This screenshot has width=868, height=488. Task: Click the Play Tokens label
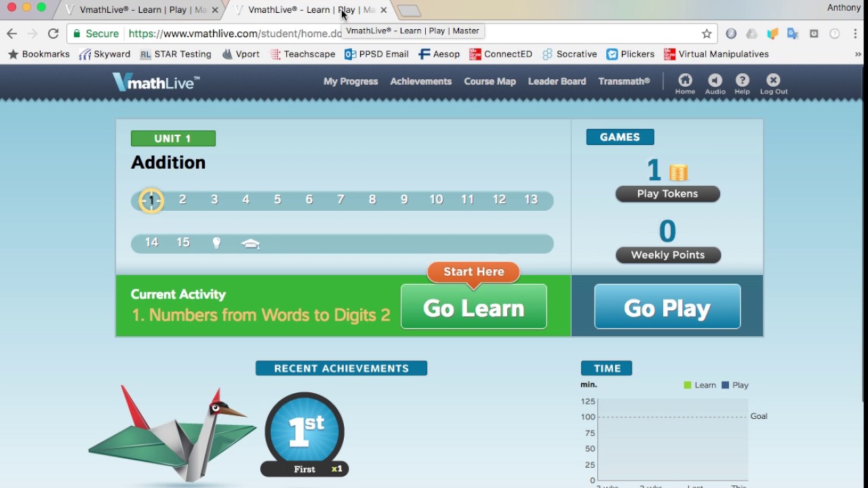[667, 194]
